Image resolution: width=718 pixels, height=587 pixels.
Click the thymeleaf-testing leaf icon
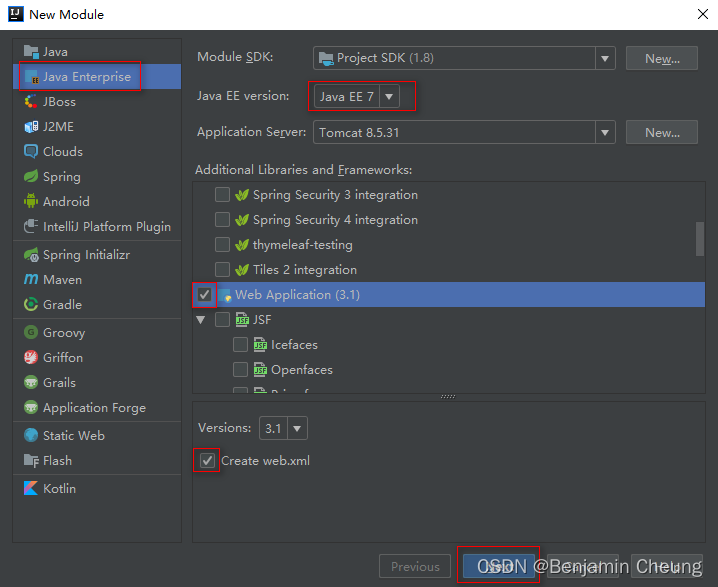coord(242,245)
